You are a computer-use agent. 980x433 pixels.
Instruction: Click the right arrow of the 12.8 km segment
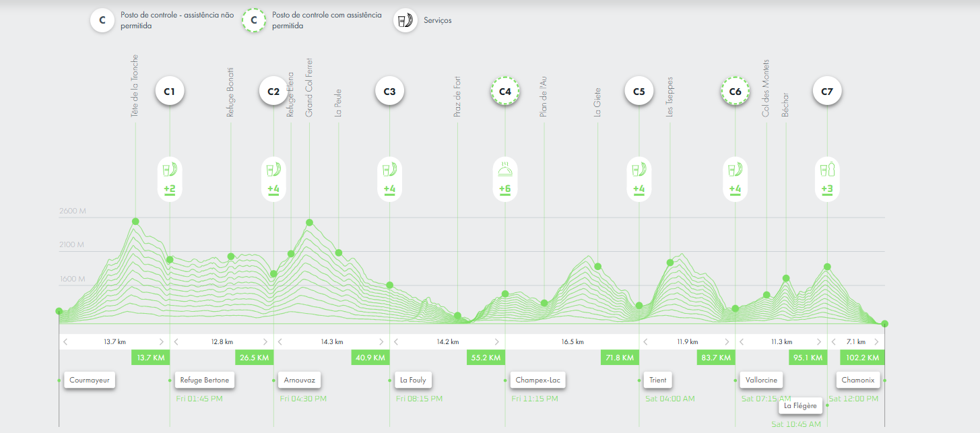(265, 342)
